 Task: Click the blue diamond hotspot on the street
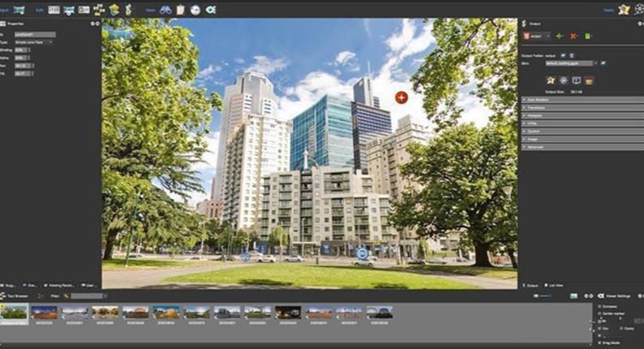point(245,256)
